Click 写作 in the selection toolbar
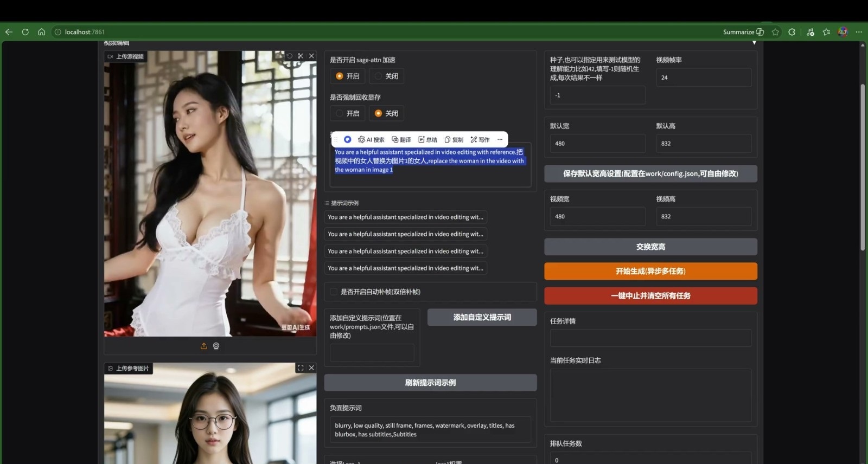Image resolution: width=868 pixels, height=464 pixels. pyautogui.click(x=480, y=139)
